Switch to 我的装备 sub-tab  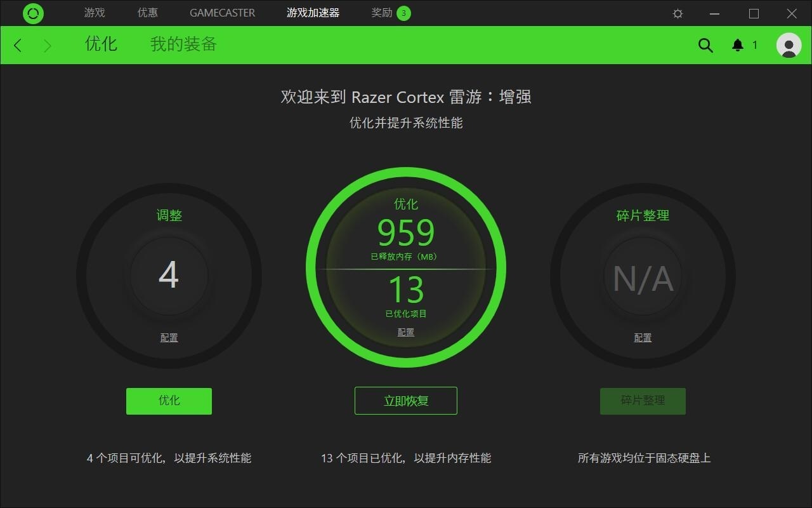pyautogui.click(x=183, y=44)
